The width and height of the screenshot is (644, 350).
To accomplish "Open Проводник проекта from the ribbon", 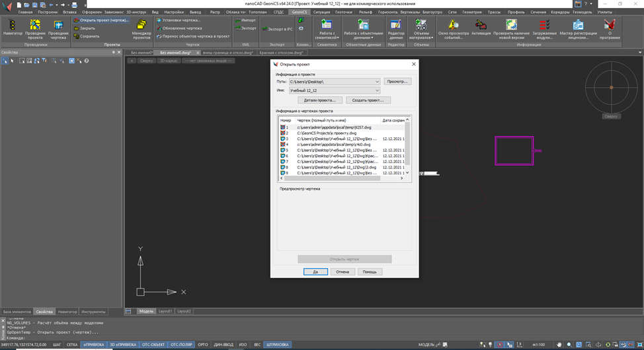I will point(35,28).
